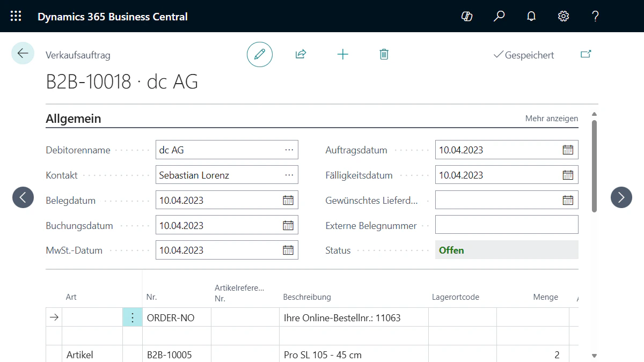Click Dynamics 365 Business Central title
This screenshot has height=362, width=644.
(x=113, y=17)
